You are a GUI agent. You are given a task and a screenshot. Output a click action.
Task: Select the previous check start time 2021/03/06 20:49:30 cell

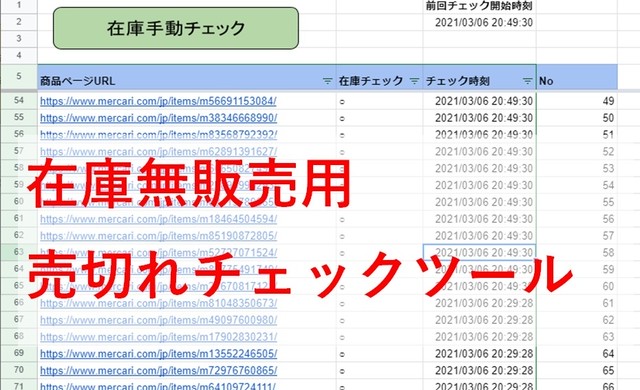click(x=480, y=22)
